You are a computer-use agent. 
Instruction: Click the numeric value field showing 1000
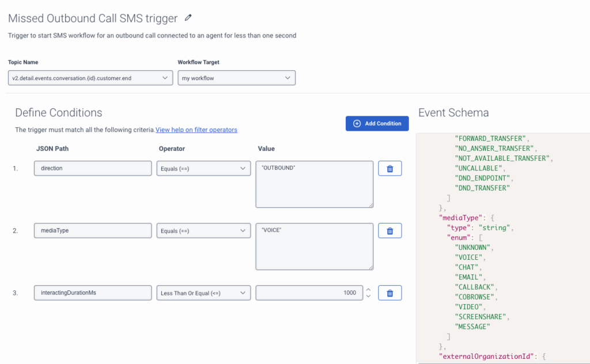(x=309, y=293)
